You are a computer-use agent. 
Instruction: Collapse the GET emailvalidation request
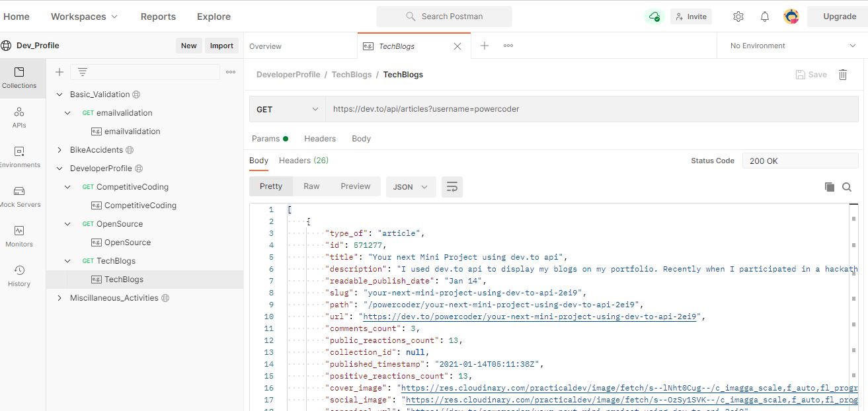pos(68,113)
